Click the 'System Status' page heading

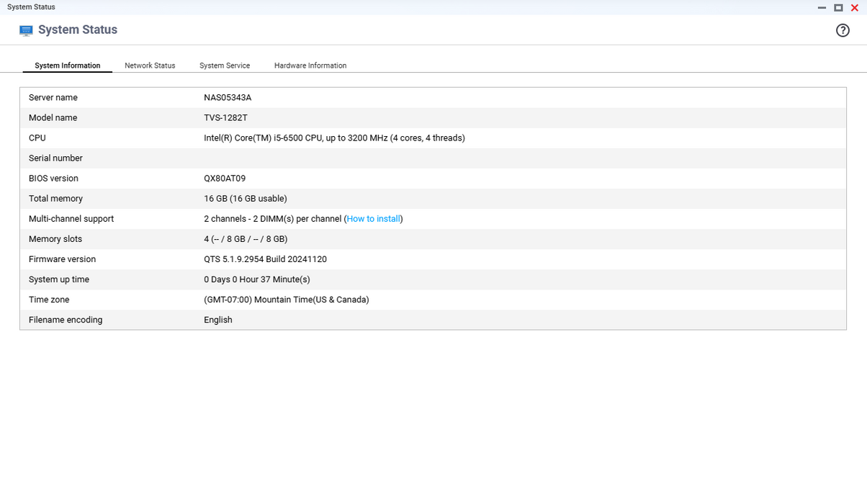[x=78, y=30]
